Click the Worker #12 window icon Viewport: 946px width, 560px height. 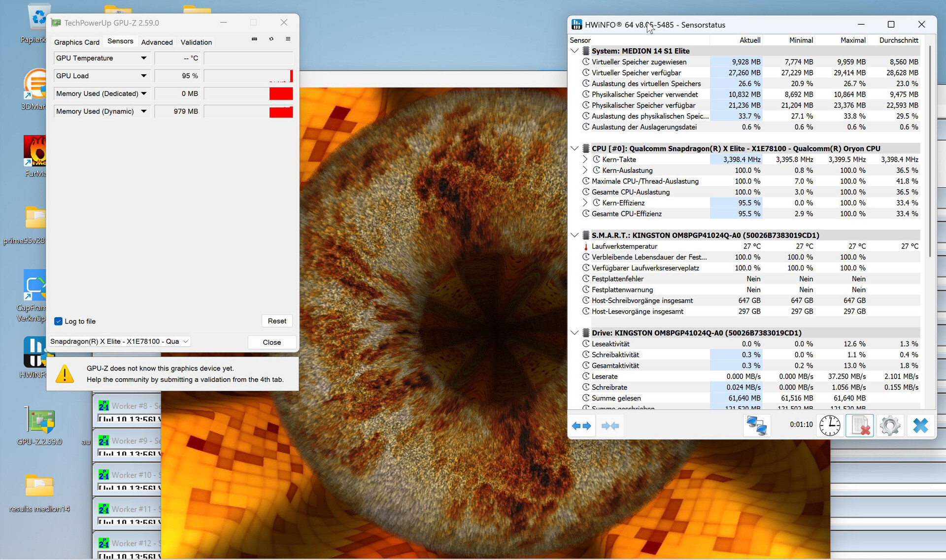[103, 543]
